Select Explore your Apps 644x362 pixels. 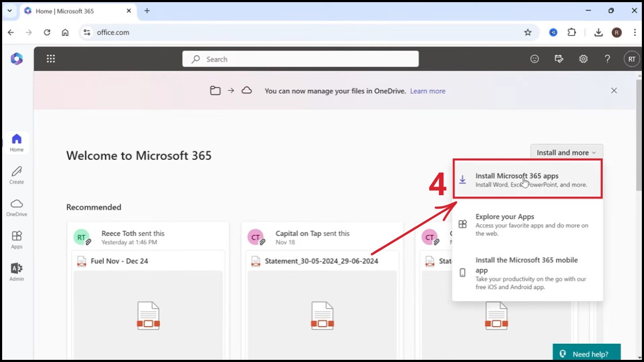click(x=528, y=225)
